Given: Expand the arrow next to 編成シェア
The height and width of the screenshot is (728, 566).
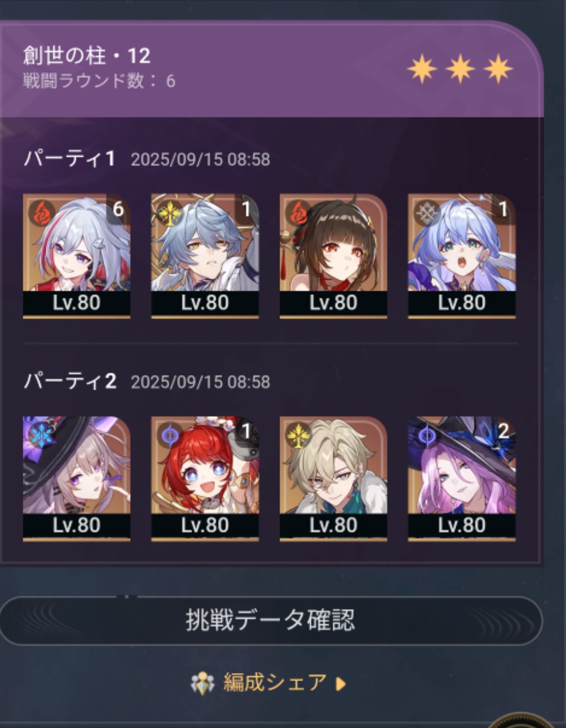Looking at the screenshot, I should (x=341, y=683).
